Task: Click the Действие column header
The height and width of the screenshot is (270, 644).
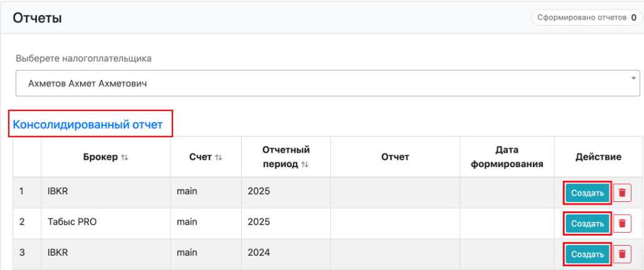Action: [x=598, y=157]
